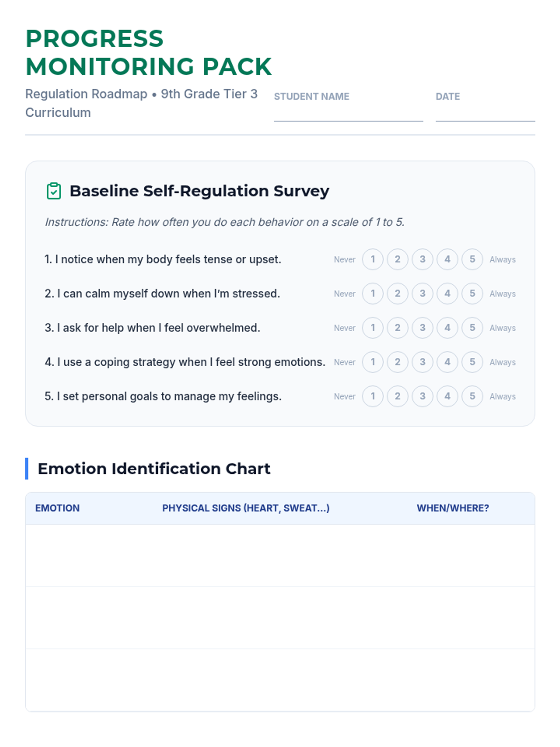Select rating 1 for body feels tense question
Image resolution: width=560 pixels, height=747 pixels.
[372, 259]
